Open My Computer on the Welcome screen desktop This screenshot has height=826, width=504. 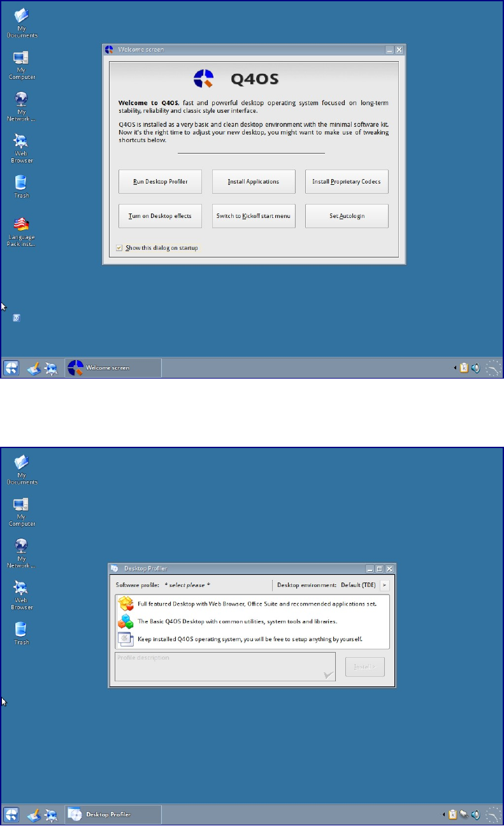22,65
